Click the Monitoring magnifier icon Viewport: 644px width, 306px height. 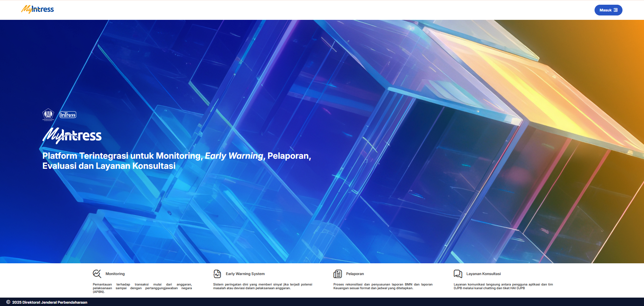(97, 274)
